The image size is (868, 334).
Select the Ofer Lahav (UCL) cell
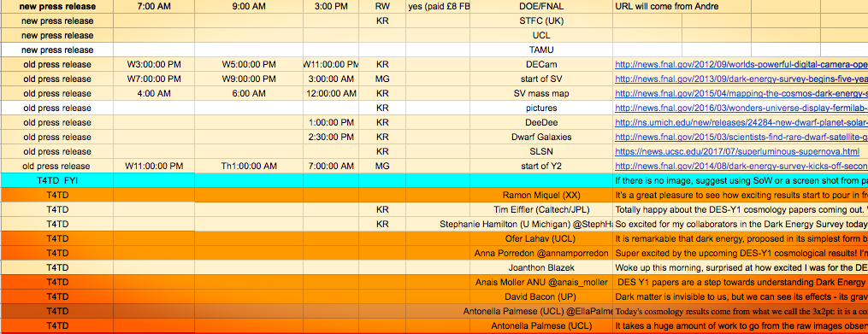coord(541,238)
